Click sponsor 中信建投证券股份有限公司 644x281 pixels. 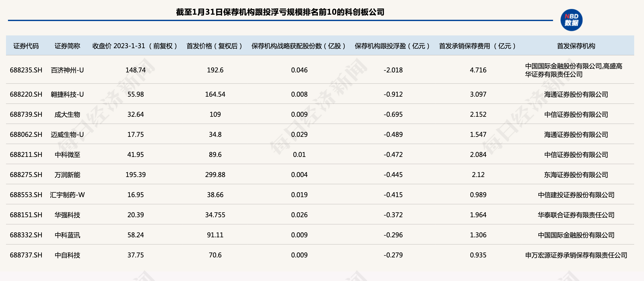[x=576, y=195]
